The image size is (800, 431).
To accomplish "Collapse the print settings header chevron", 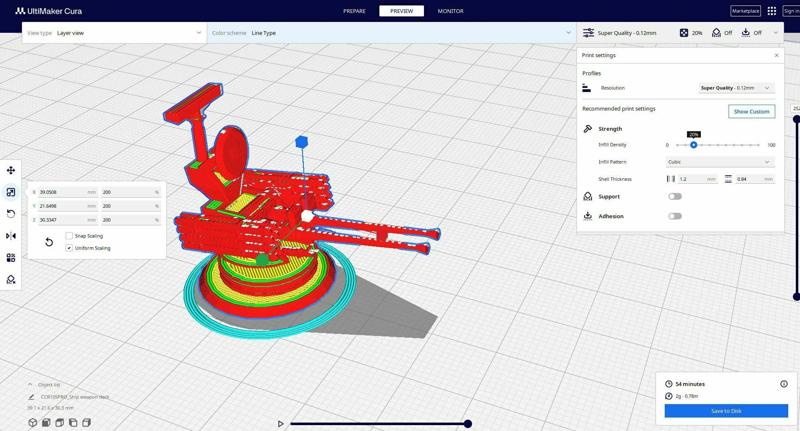I will tap(776, 33).
